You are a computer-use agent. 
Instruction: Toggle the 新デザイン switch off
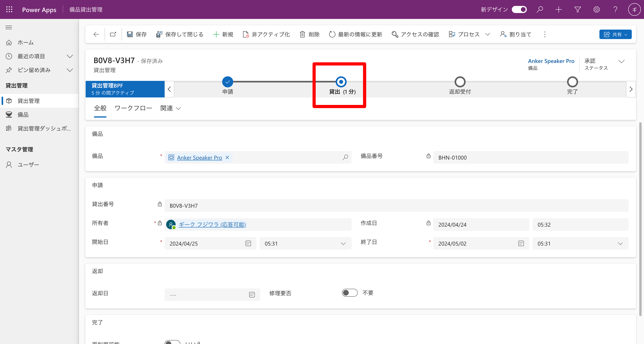(x=519, y=9)
